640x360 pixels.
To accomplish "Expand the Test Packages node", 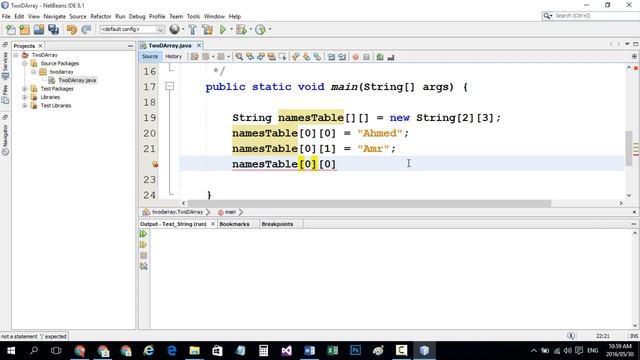I will click(x=24, y=89).
